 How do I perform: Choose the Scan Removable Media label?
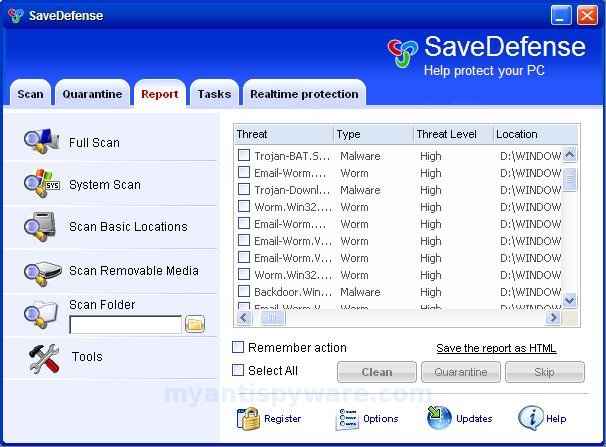coord(134,270)
